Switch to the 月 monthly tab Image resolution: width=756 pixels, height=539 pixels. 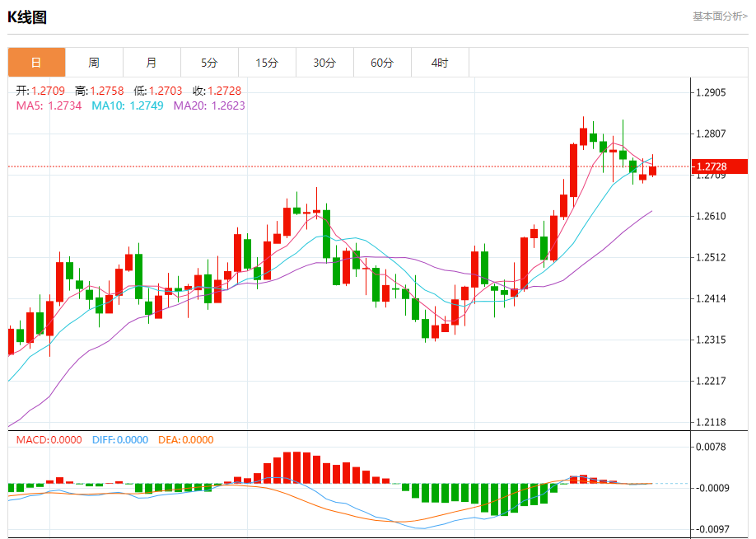pos(152,63)
